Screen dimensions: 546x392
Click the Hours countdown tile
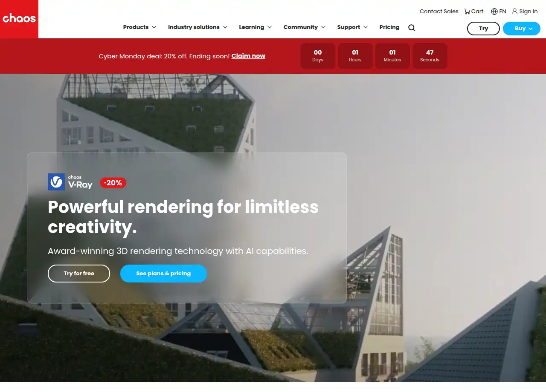355,56
